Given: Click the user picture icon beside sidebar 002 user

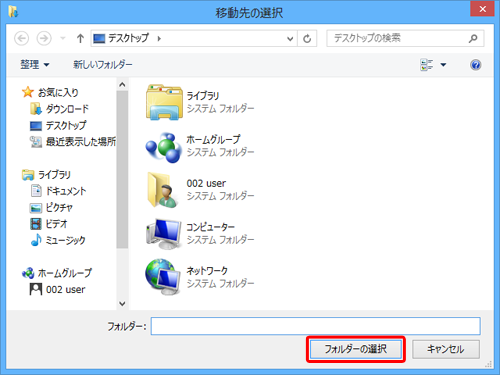Looking at the screenshot, I should click(36, 289).
